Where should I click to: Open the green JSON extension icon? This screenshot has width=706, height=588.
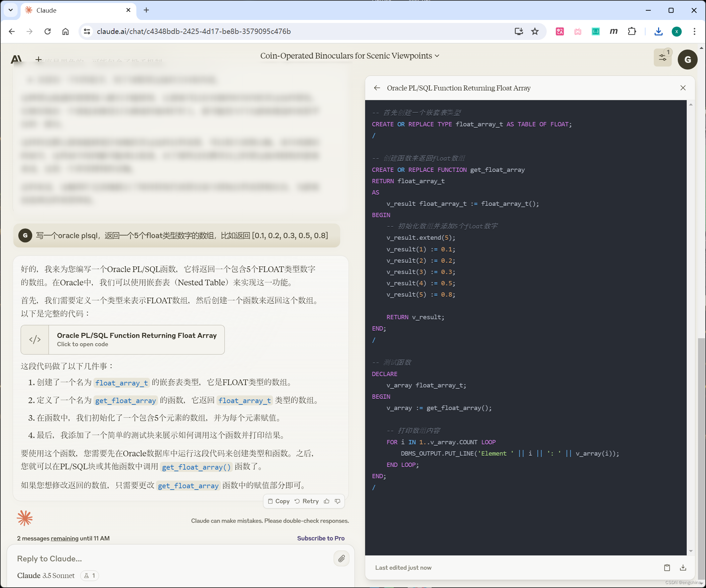(595, 31)
